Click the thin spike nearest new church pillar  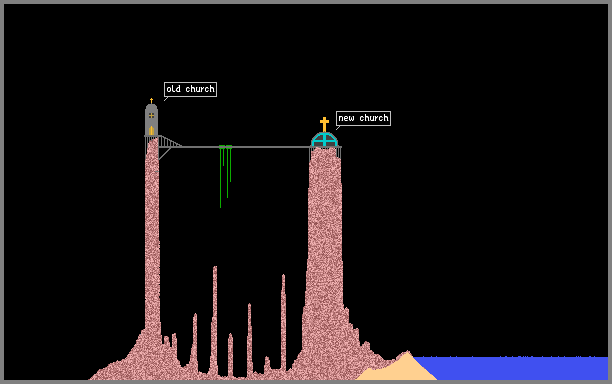tap(283, 322)
